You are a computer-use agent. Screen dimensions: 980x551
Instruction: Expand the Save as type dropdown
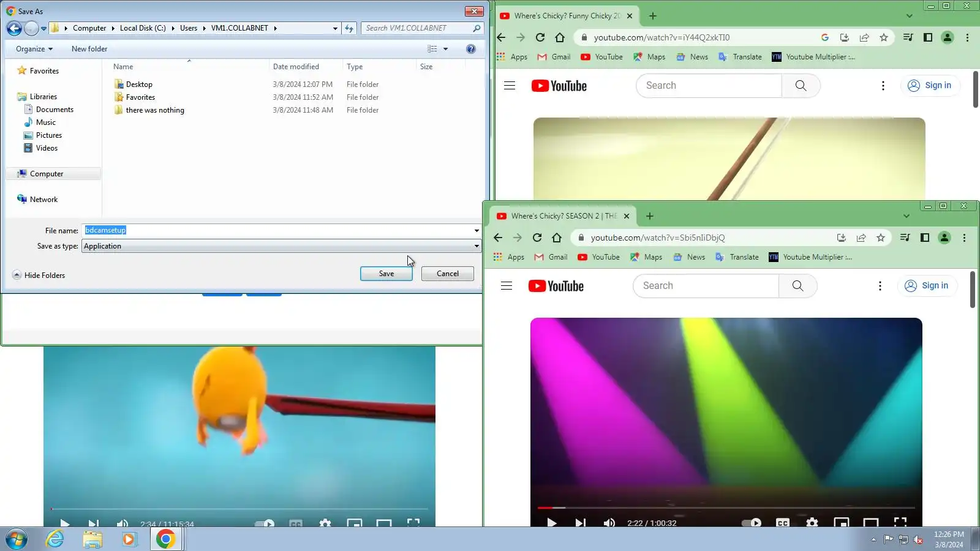(477, 246)
